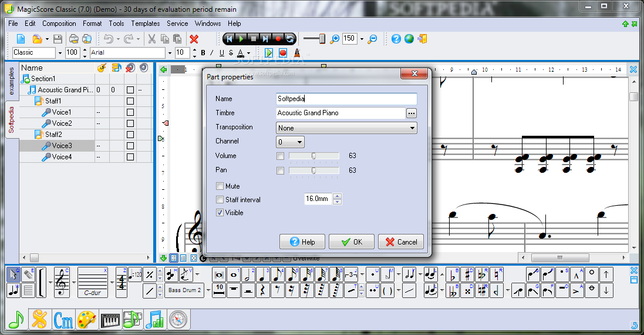Apply a double-flat accidental
The image size is (644, 335).
[x=452, y=290]
